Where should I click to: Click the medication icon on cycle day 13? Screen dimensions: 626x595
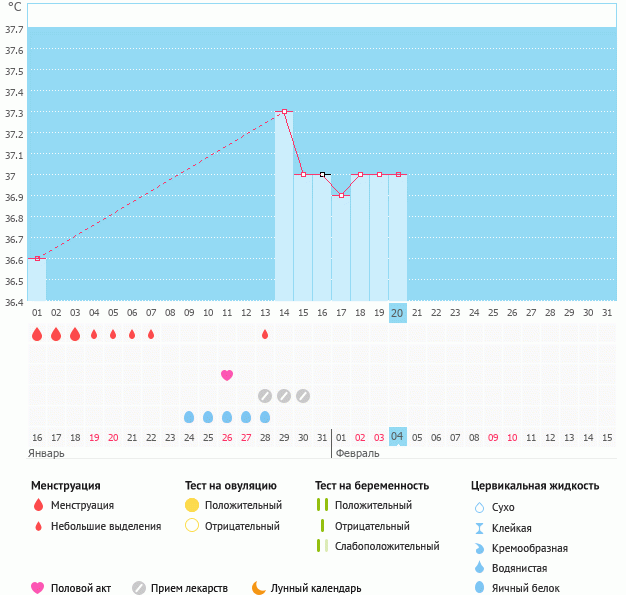(x=265, y=396)
